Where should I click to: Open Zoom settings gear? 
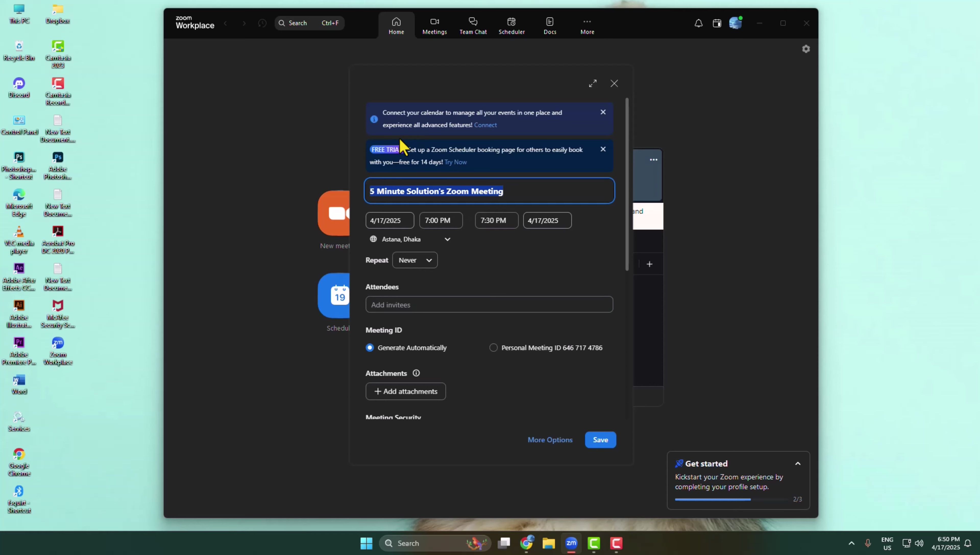[x=805, y=49]
